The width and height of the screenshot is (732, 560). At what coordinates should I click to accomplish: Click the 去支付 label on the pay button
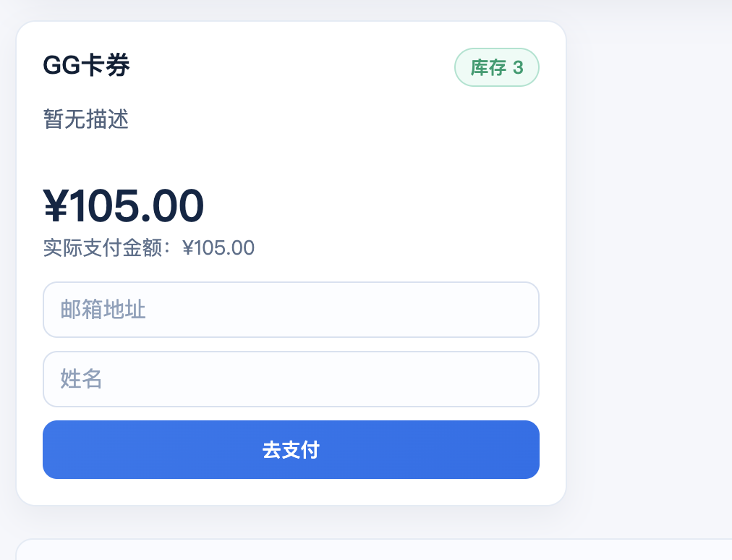point(291,450)
